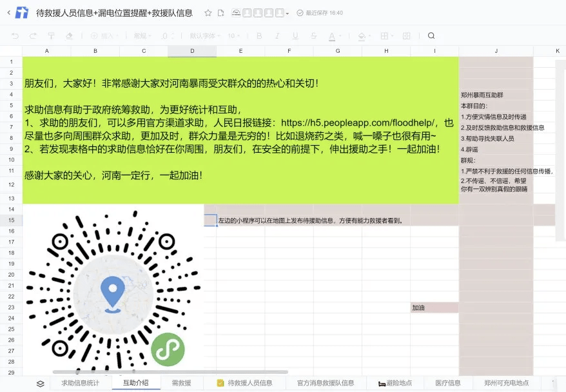Redo the last action
Screen dimensions: 566x392
(33, 35)
